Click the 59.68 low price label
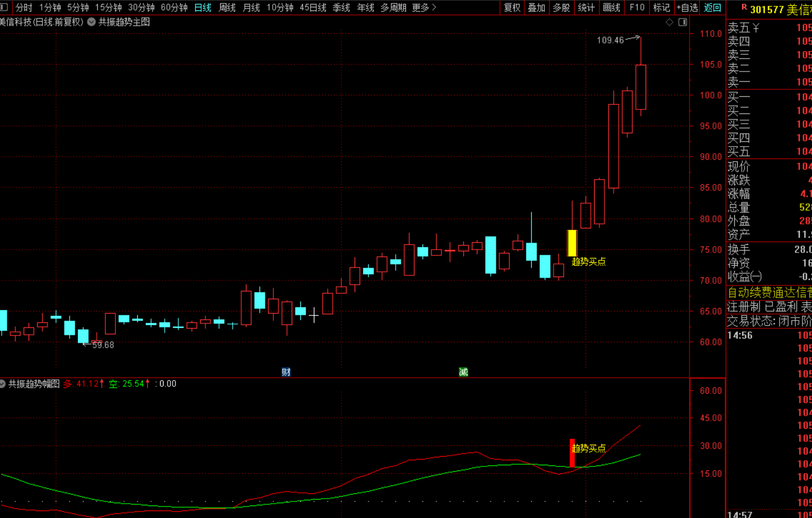The height and width of the screenshot is (518, 812). click(103, 345)
